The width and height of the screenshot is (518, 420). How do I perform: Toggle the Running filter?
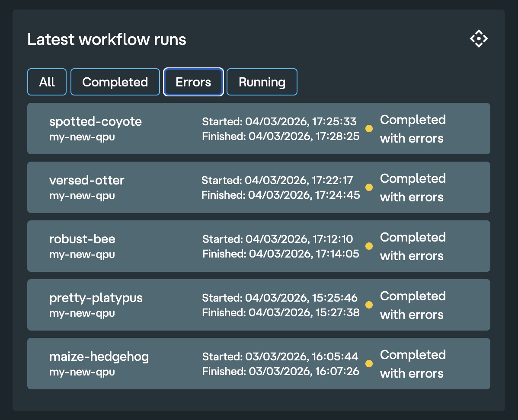[x=262, y=82]
